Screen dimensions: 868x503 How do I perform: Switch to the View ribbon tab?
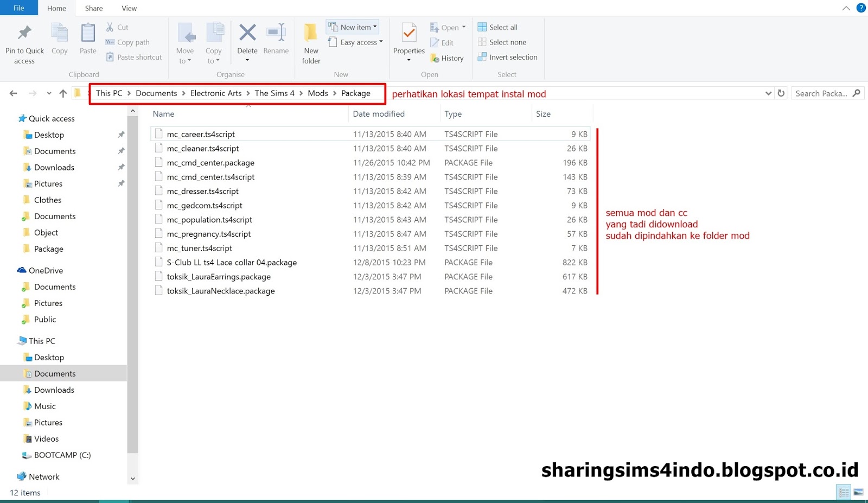pos(129,8)
